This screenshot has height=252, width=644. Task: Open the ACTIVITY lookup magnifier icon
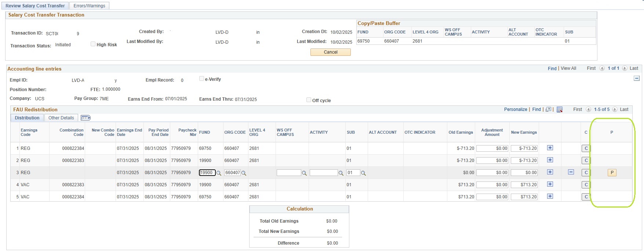341,173
